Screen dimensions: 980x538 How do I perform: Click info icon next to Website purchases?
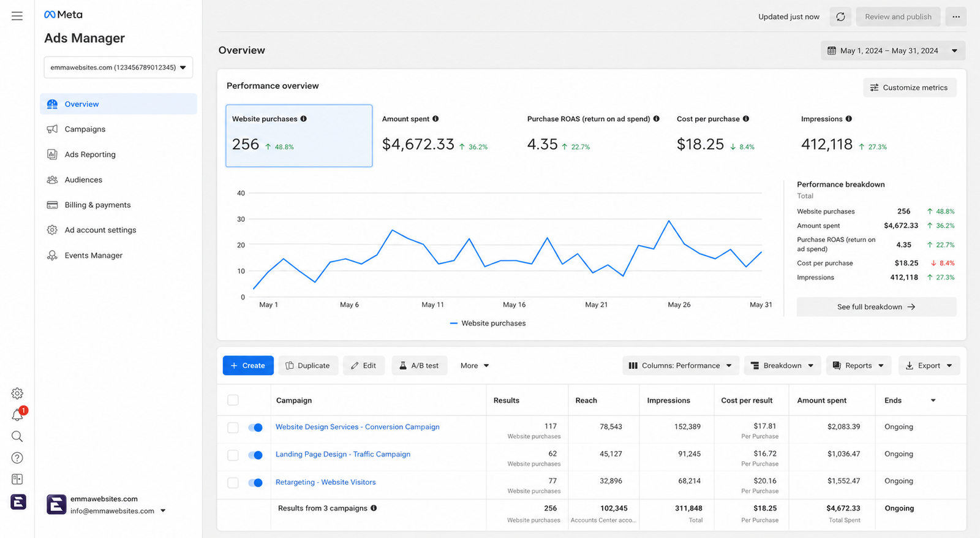(304, 119)
